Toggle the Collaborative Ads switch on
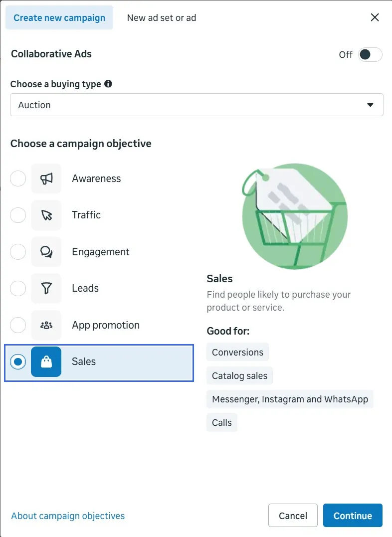This screenshot has height=537, width=392. [x=370, y=54]
